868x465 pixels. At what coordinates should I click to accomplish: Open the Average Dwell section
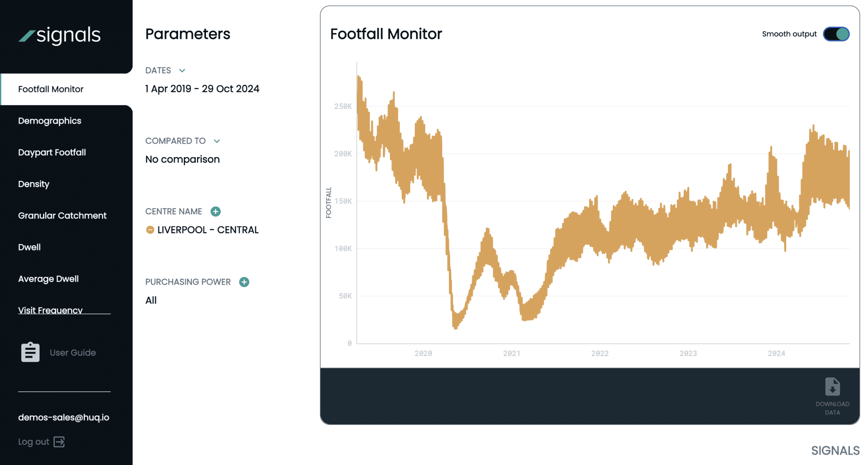48,279
